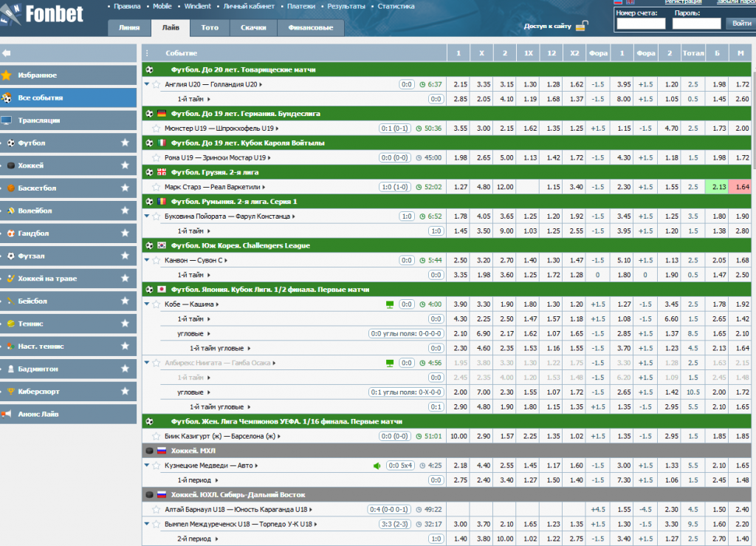Collapse the Кузнецкие Медведи — Авто event rows
756x546 pixels.
click(x=147, y=465)
